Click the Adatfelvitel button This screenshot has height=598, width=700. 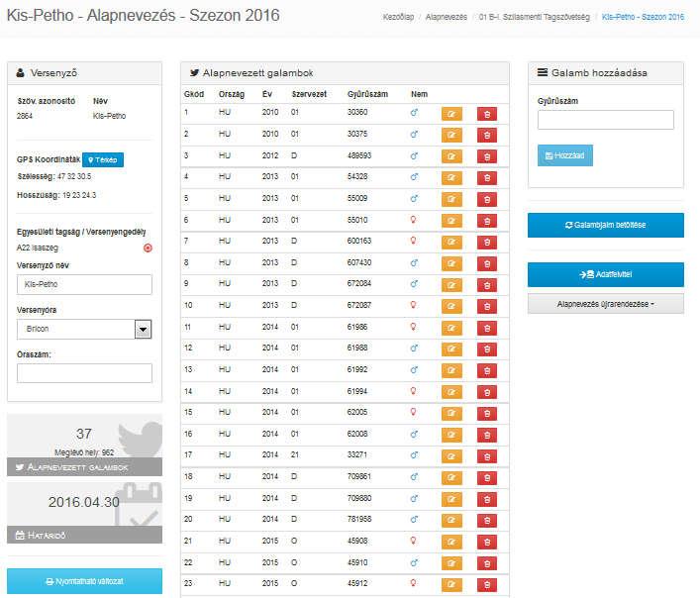pos(605,274)
